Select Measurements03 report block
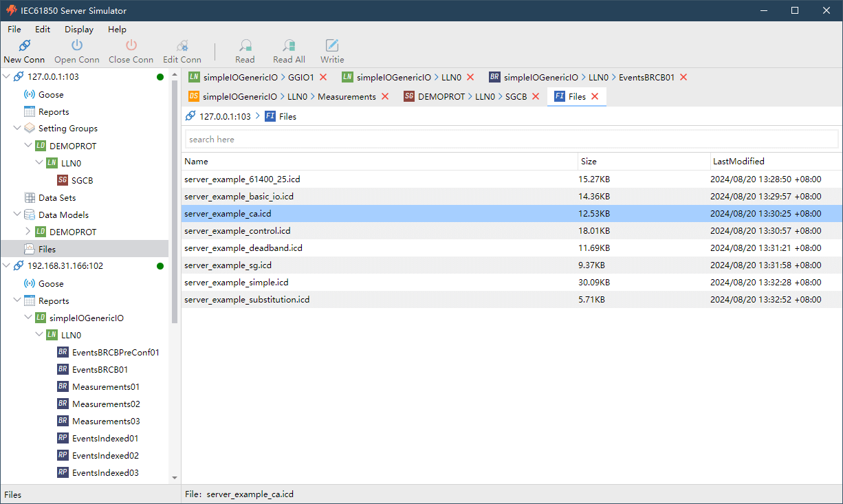The image size is (843, 504). [x=106, y=421]
